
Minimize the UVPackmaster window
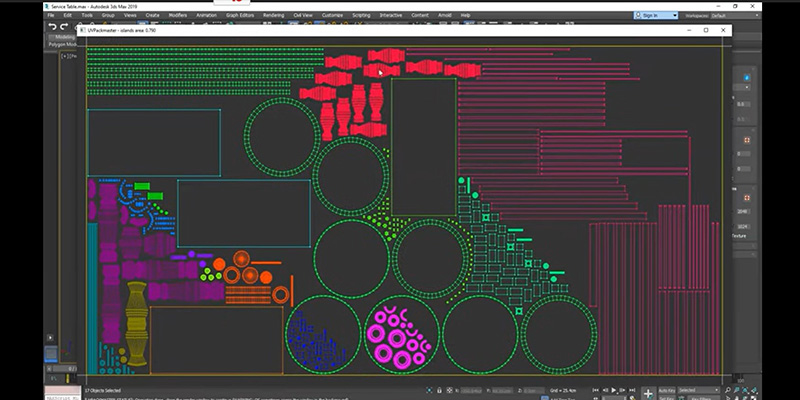[689, 30]
